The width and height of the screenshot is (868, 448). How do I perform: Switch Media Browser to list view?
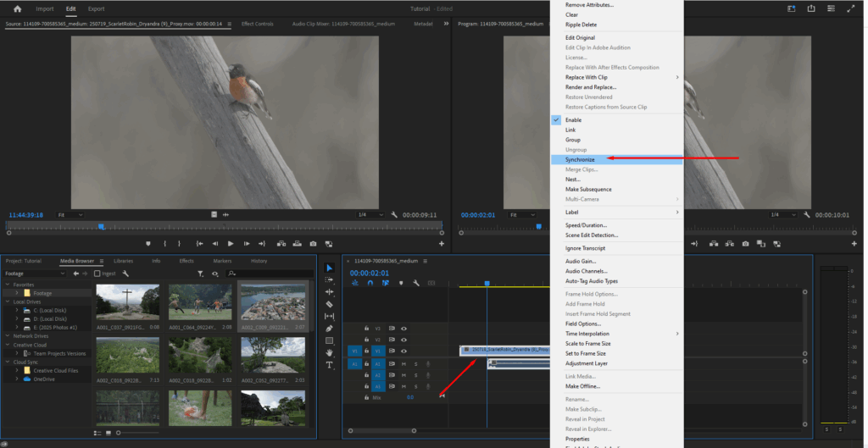[98, 433]
